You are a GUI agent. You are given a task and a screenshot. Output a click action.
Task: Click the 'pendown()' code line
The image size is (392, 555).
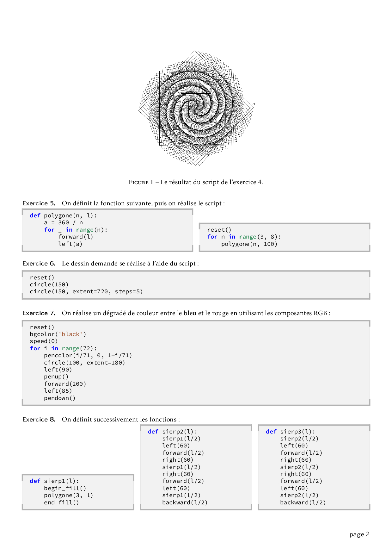click(x=60, y=398)
